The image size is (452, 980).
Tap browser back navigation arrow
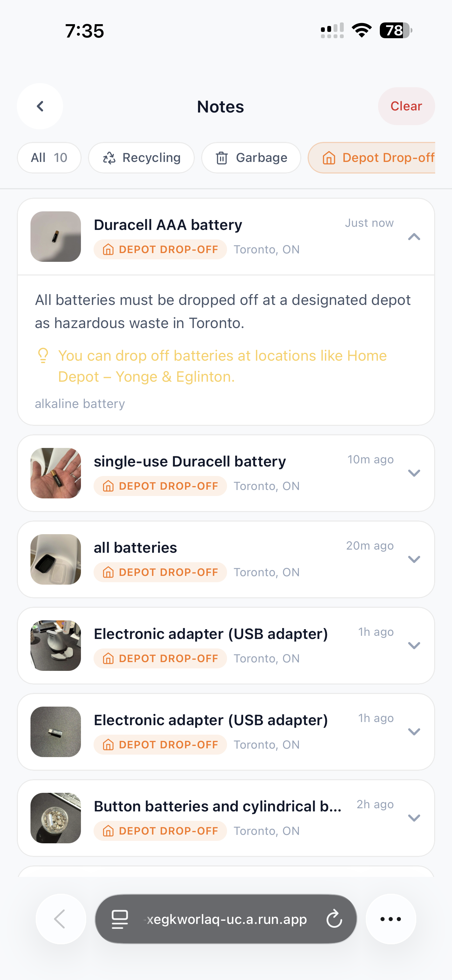pyautogui.click(x=61, y=919)
